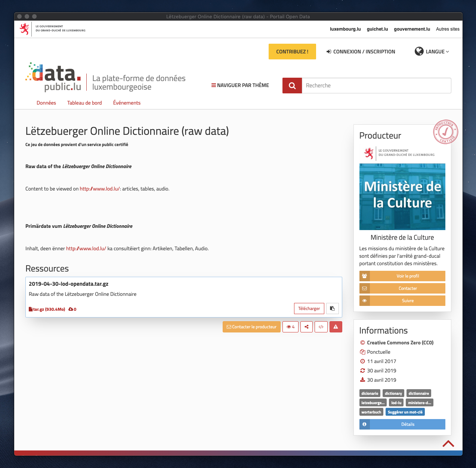Screen dimensions: 476x468
Task: Select the worterbuch tag
Action: coord(371,412)
